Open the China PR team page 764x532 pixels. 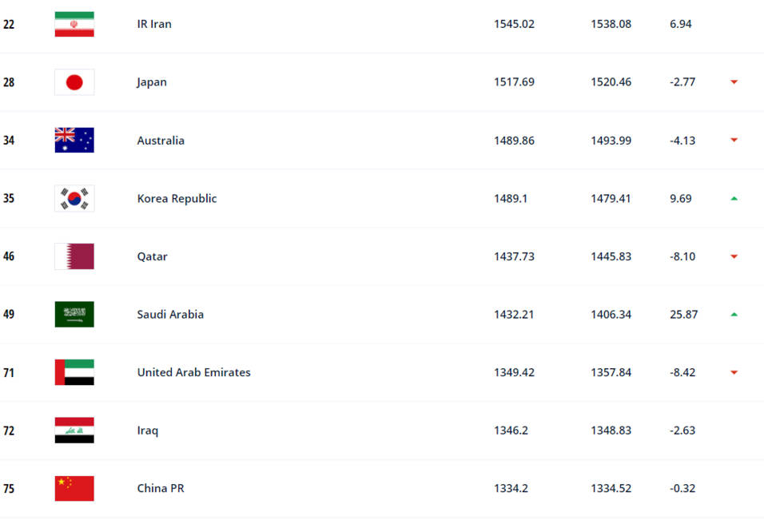pos(161,488)
